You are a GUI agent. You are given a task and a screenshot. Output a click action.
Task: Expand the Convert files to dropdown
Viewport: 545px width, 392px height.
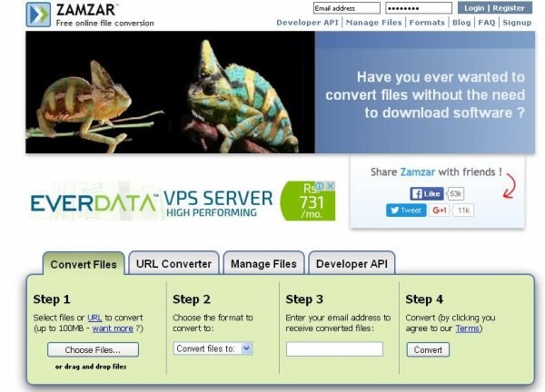213,348
